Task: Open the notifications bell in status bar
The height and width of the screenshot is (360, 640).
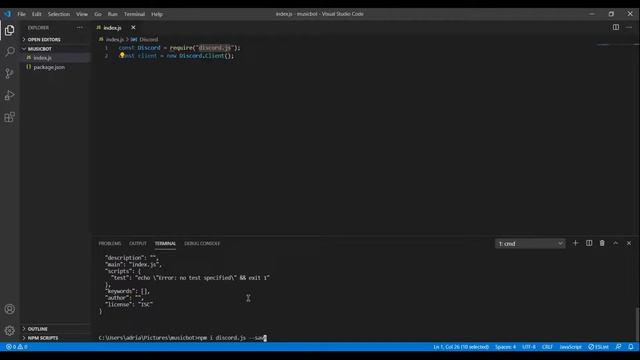Action: [631, 347]
